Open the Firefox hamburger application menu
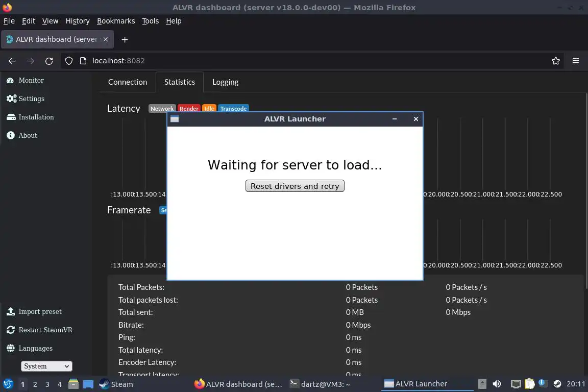The width and height of the screenshot is (588, 392). coord(576,61)
